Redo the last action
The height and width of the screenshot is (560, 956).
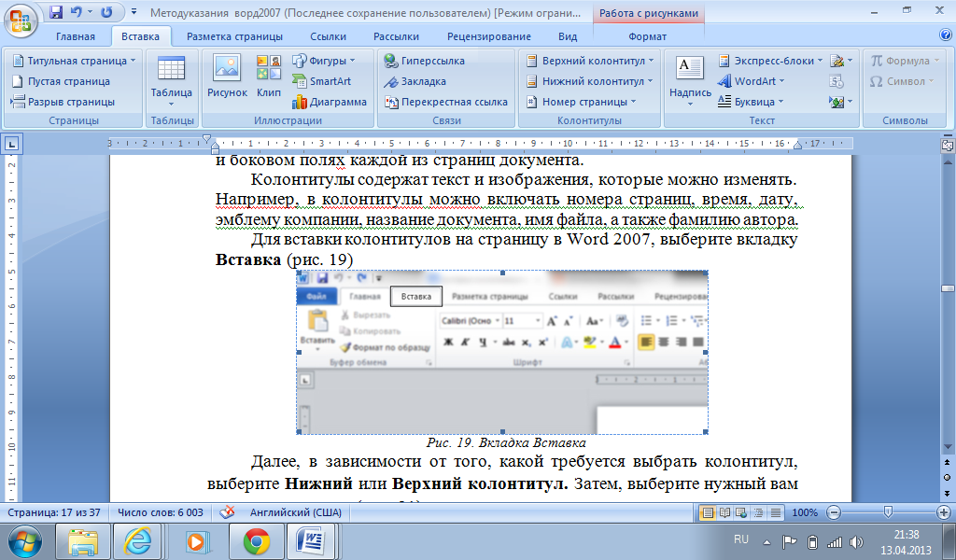[106, 12]
